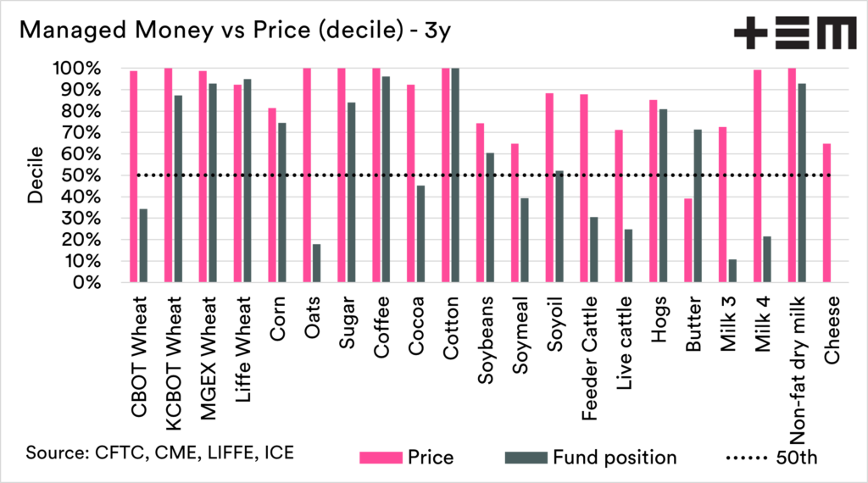Click the TEM logo in the corner

[794, 35]
